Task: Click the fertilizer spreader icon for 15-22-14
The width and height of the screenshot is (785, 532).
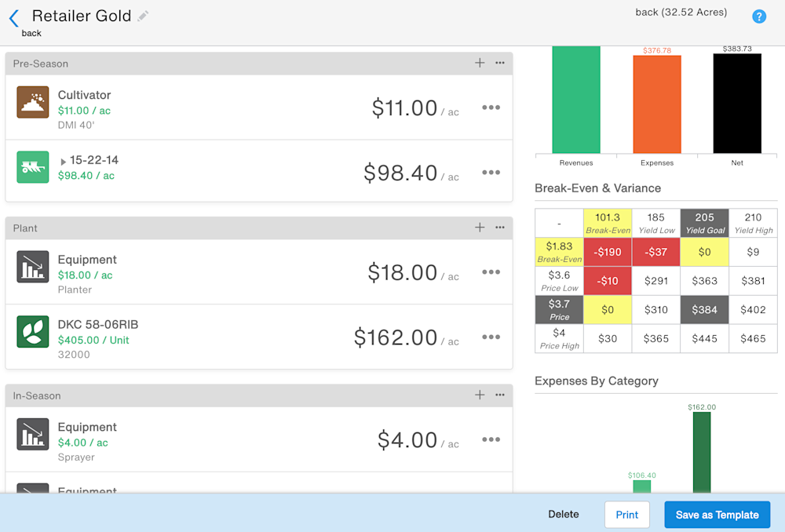Action: (32, 166)
